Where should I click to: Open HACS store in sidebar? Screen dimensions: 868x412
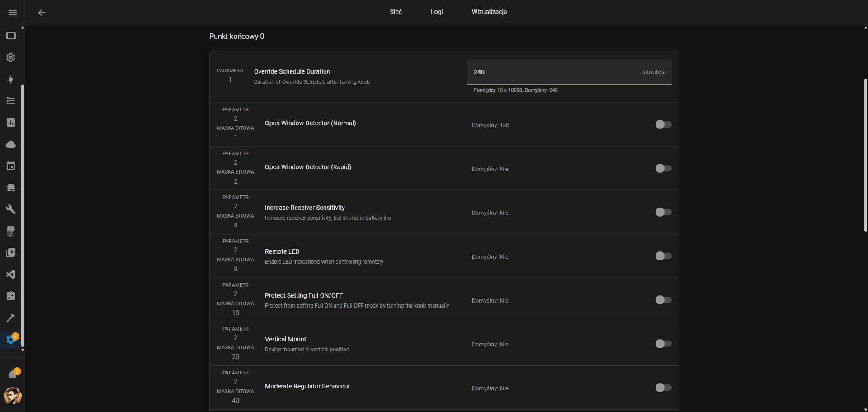[x=11, y=231]
